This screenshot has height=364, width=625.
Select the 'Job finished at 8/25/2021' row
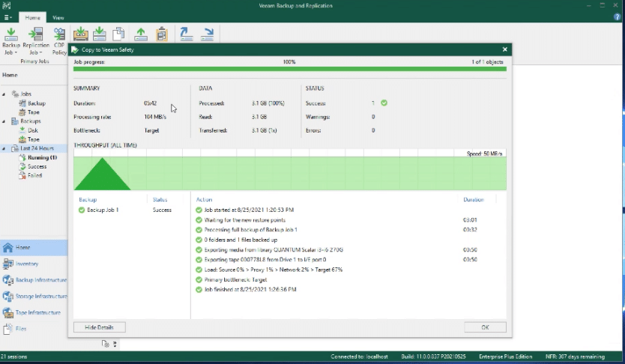click(x=347, y=290)
